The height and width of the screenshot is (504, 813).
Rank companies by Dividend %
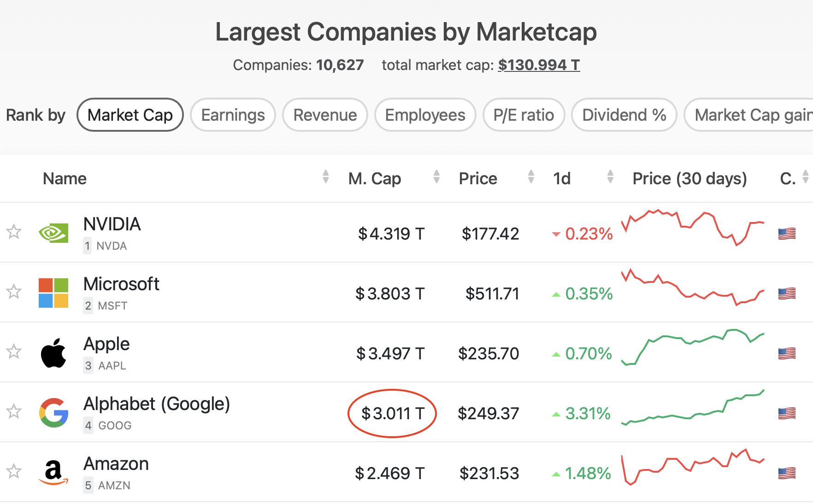(624, 115)
